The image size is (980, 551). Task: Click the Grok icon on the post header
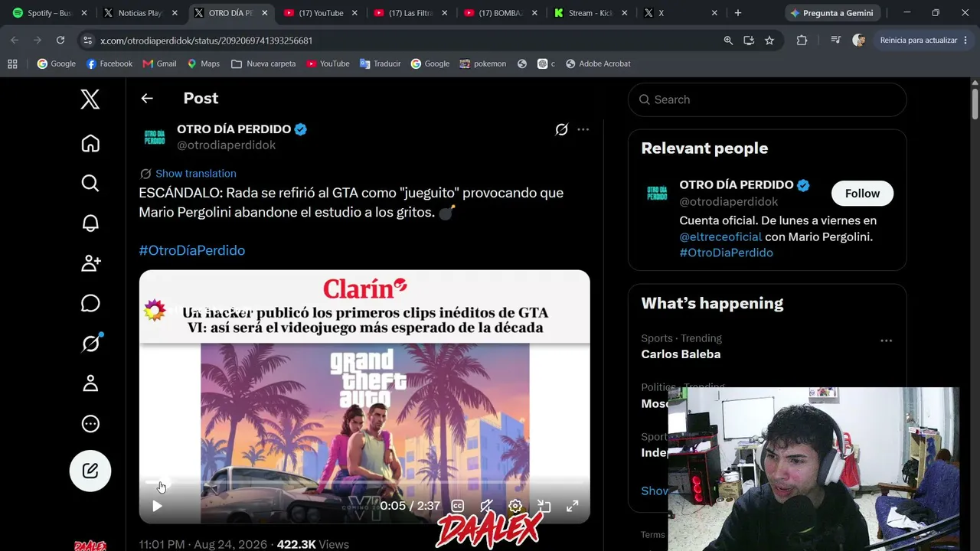click(x=561, y=129)
